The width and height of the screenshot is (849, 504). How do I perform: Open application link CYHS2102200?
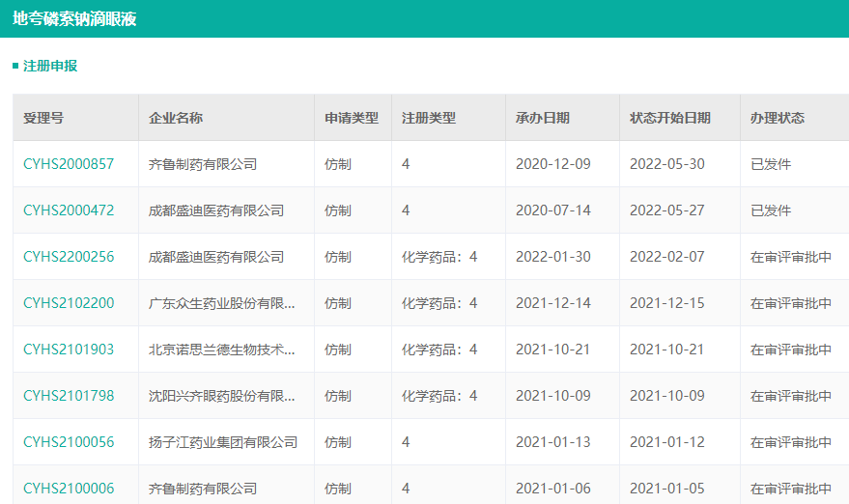coord(69,303)
